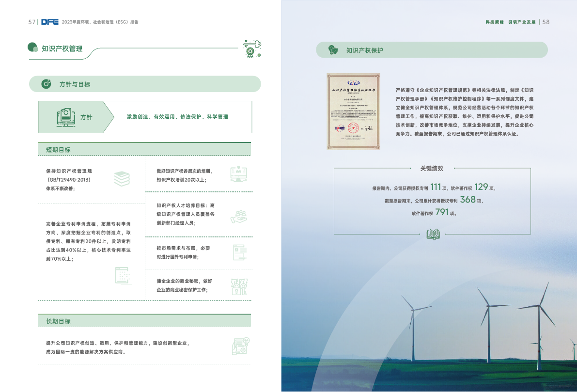Click the 知识产权管理 section title

point(62,48)
